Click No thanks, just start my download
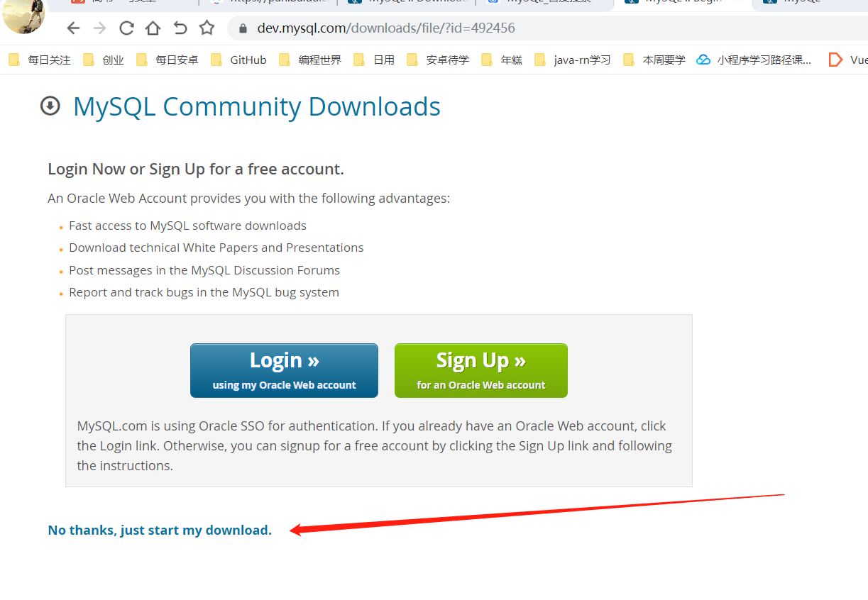Screen dimensions: 868x600 [160, 530]
